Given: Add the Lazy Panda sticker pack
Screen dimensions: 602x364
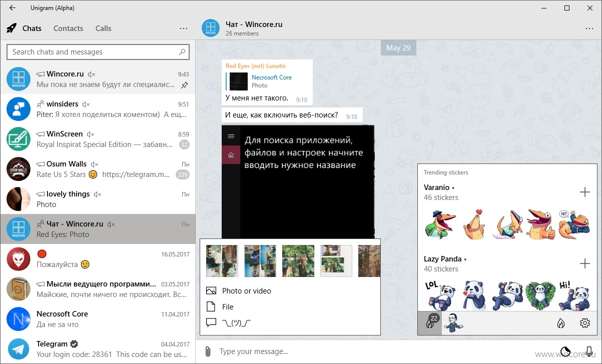Looking at the screenshot, I should pos(584,263).
